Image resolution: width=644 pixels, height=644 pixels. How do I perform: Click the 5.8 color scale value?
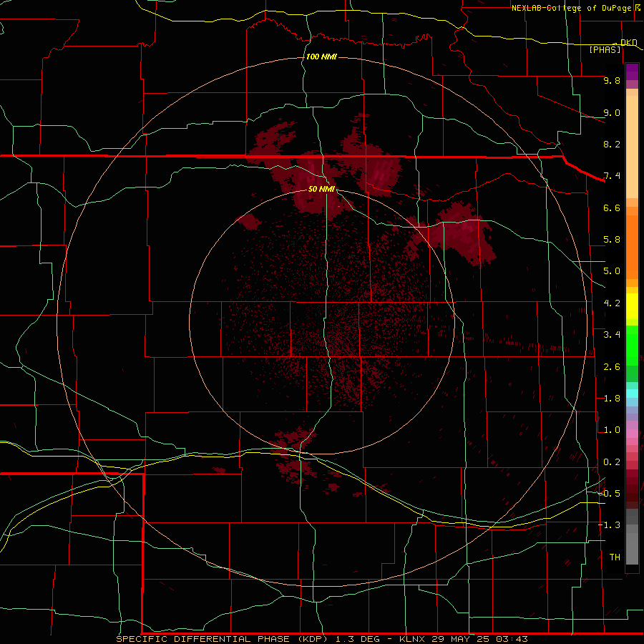612,240
